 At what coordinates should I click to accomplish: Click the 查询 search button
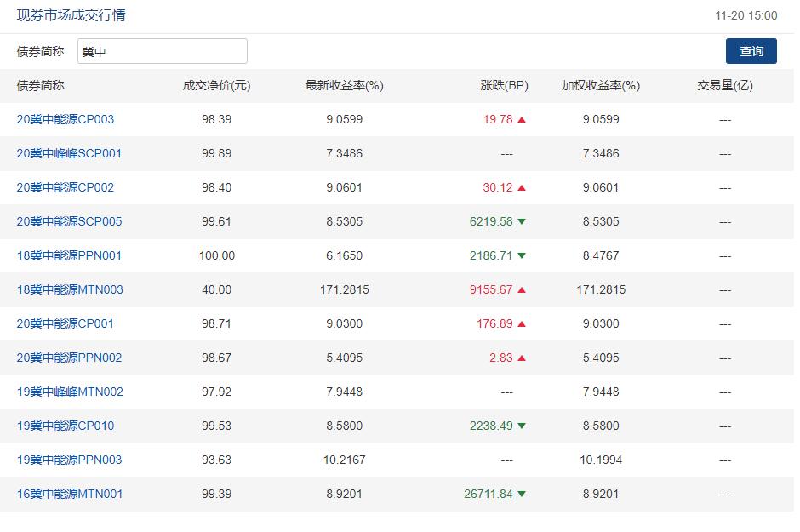click(751, 51)
